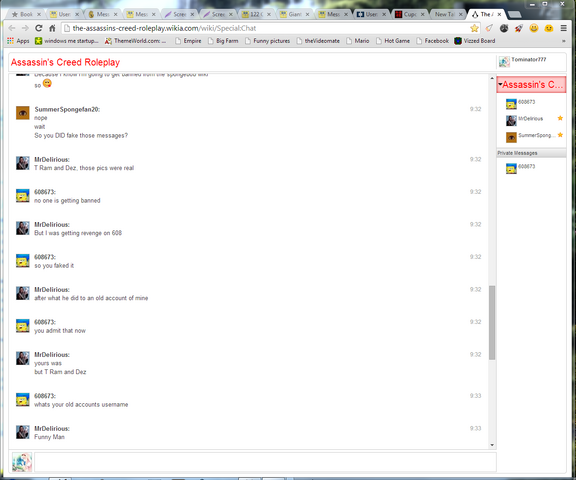Show more bookmarks with the chevron
This screenshot has height=480, width=576.
click(x=564, y=41)
